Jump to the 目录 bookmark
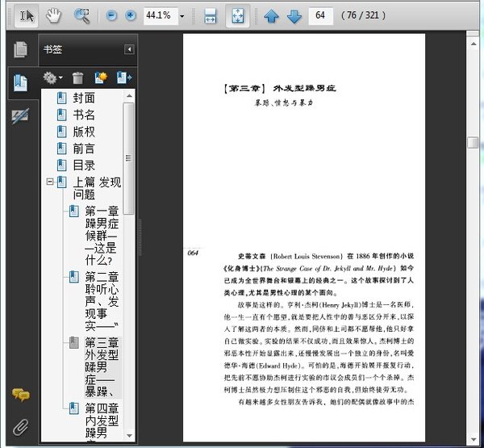This screenshot has width=484, height=448. 84,165
